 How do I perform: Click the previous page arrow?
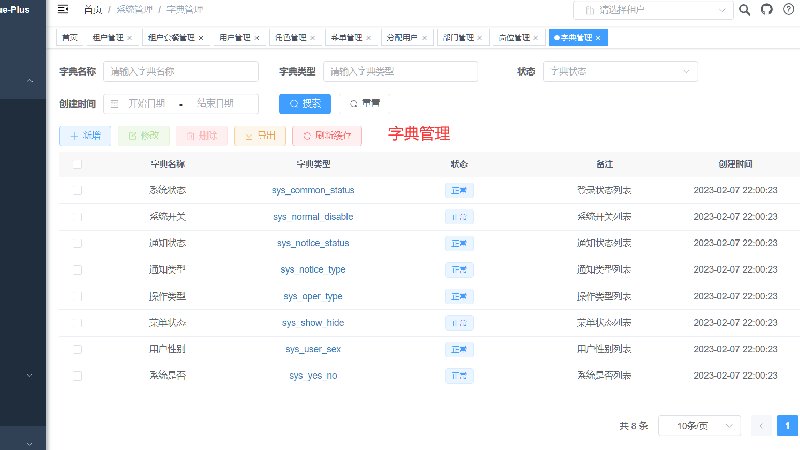point(761,426)
